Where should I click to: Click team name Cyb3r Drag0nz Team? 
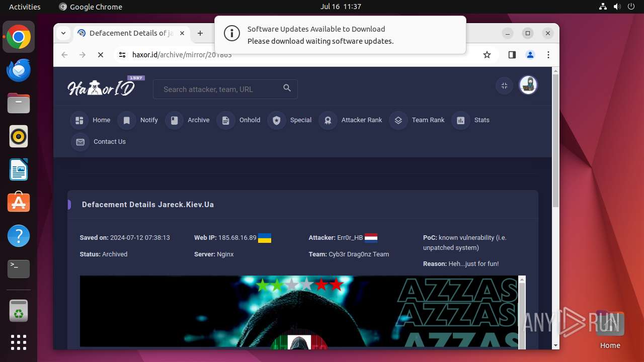point(359,254)
